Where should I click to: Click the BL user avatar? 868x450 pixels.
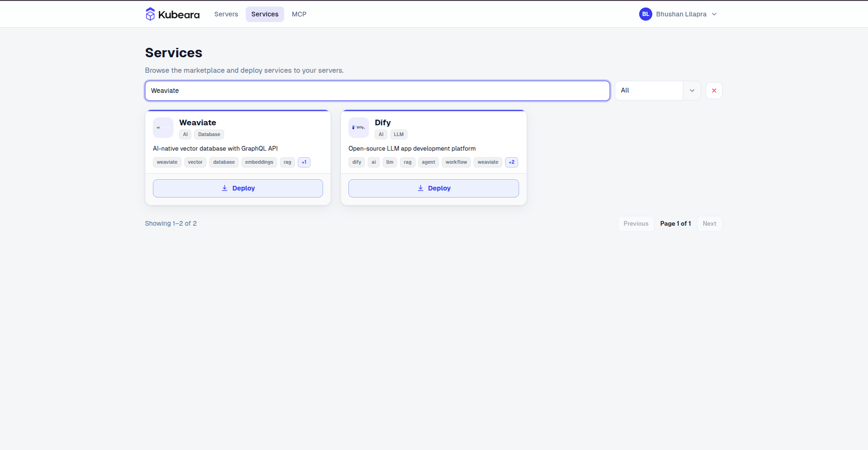click(646, 14)
